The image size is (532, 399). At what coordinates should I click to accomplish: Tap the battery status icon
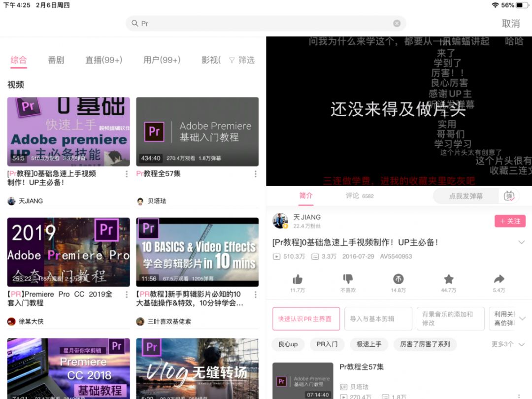521,5
